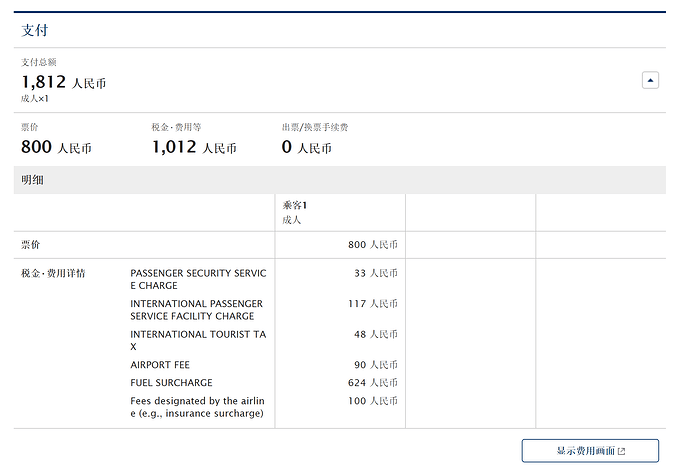Click the 成人×1 passenger count text

click(x=36, y=99)
